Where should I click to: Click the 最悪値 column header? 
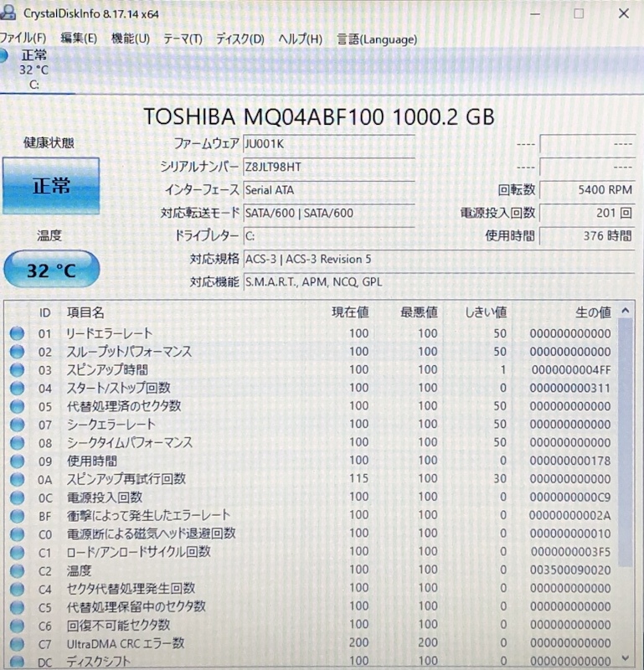coord(419,312)
